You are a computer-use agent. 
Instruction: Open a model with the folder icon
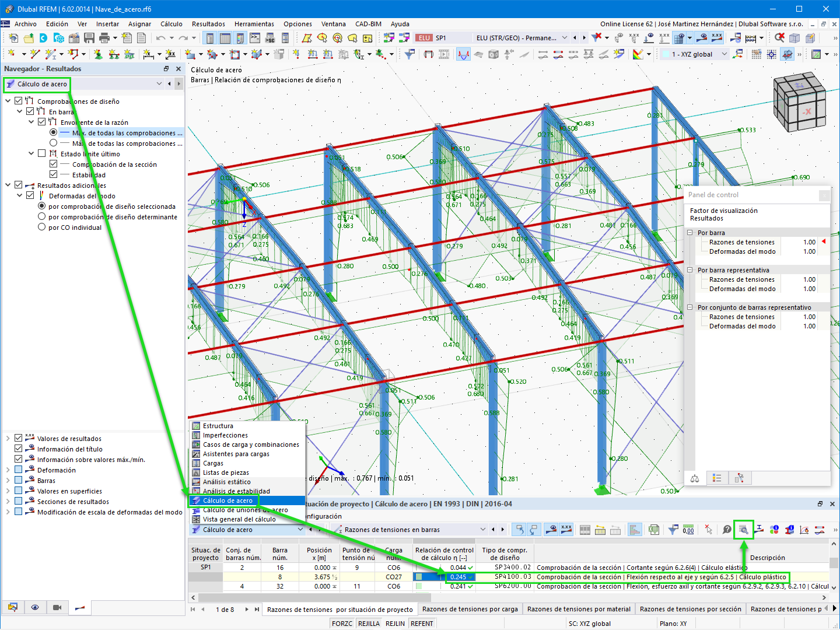(29, 38)
